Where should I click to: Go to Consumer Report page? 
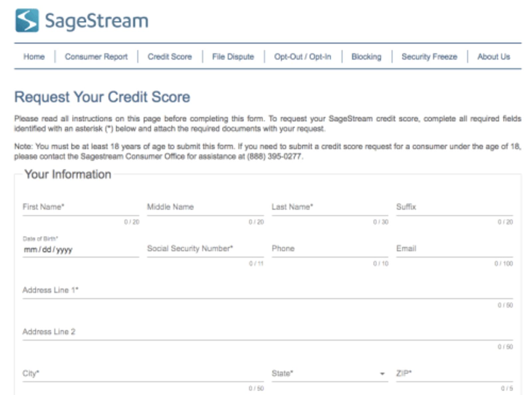[96, 57]
